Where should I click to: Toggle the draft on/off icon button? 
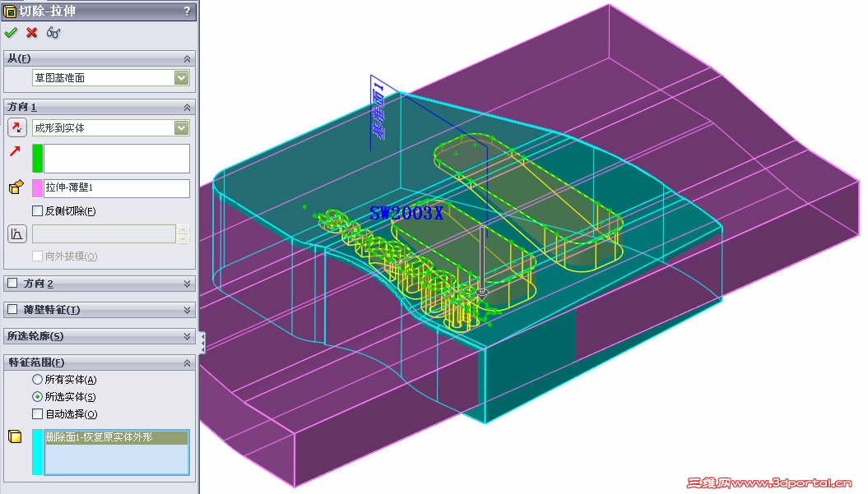coord(17,234)
